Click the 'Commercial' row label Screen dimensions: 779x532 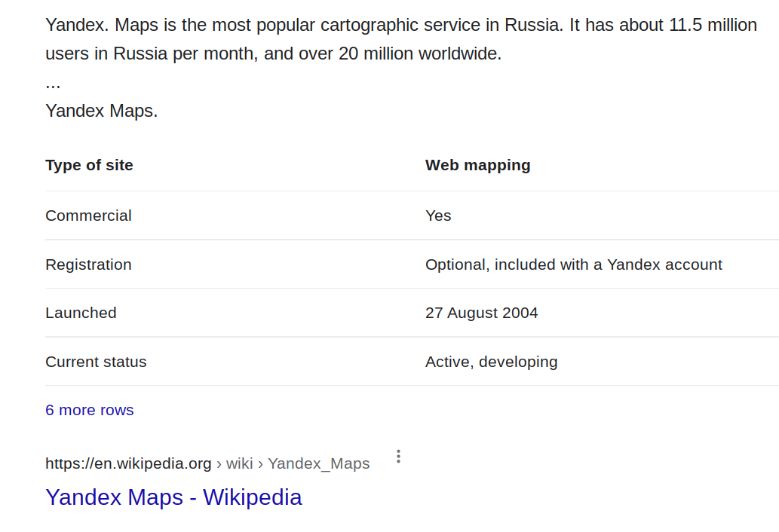pyautogui.click(x=88, y=216)
